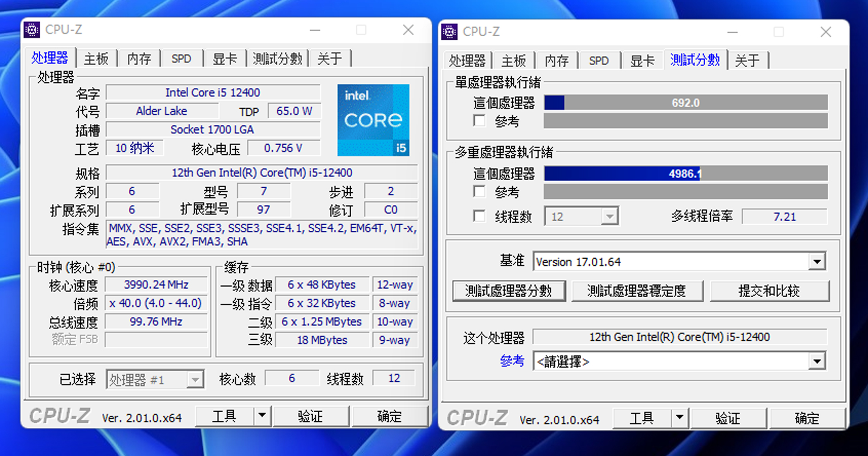The width and height of the screenshot is (868, 456).
Task: Click 二级 cache value 6 x 1.25 MBytes
Action: tap(322, 322)
